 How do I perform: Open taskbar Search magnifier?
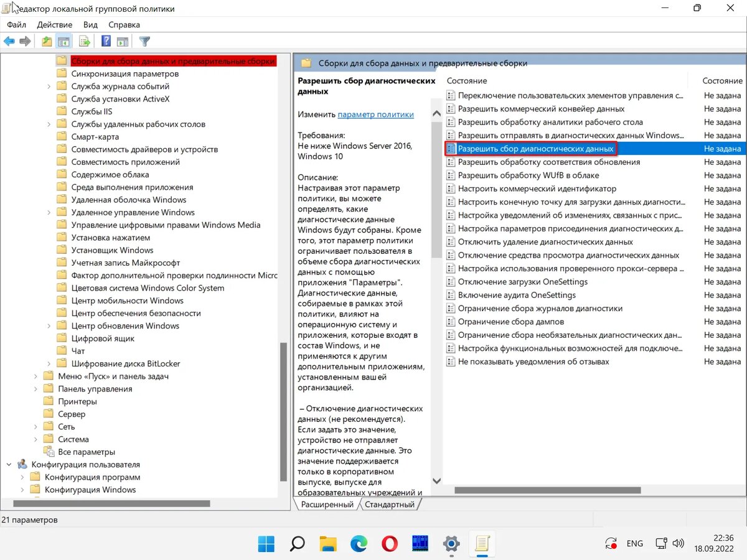click(x=297, y=544)
